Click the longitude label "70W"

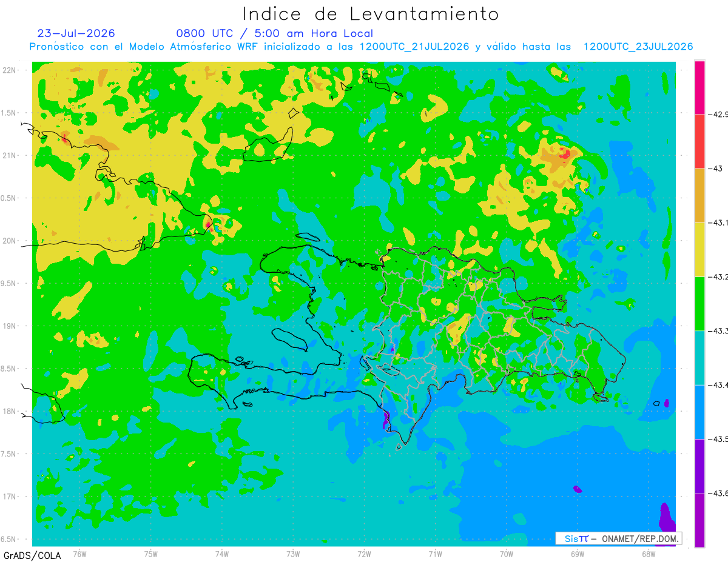coord(507,554)
